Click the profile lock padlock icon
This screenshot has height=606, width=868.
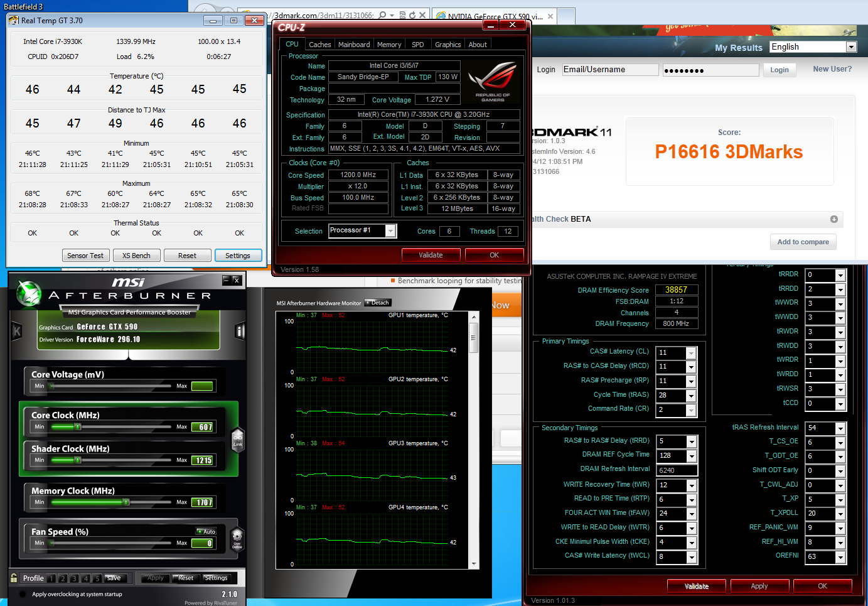[x=14, y=578]
